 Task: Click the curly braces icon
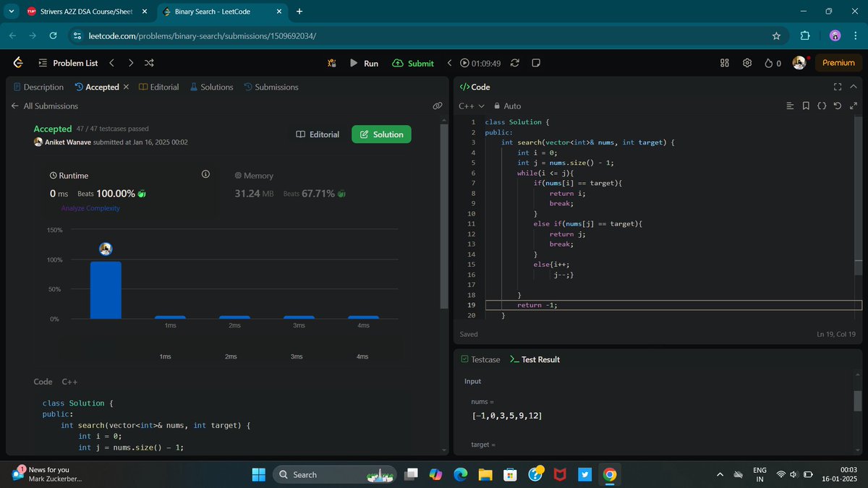coord(822,106)
